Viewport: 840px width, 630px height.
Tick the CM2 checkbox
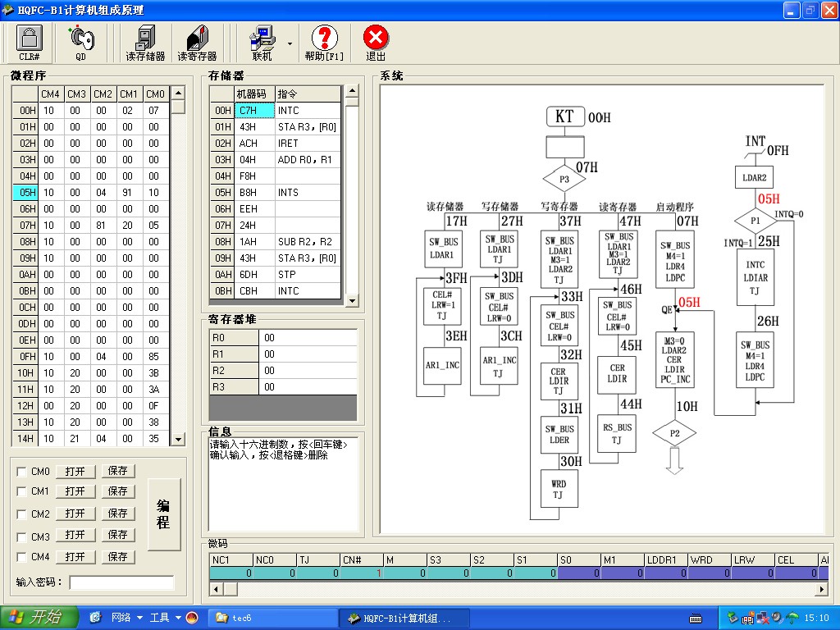pyautogui.click(x=21, y=514)
